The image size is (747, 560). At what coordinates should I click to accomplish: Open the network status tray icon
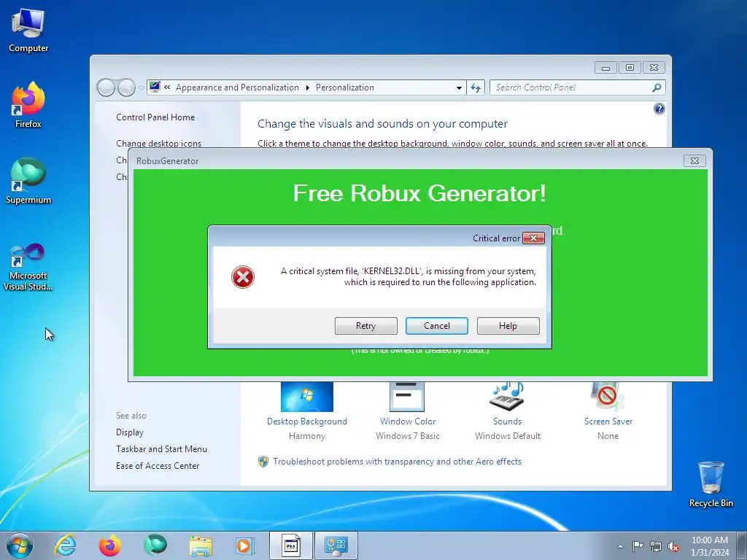656,547
